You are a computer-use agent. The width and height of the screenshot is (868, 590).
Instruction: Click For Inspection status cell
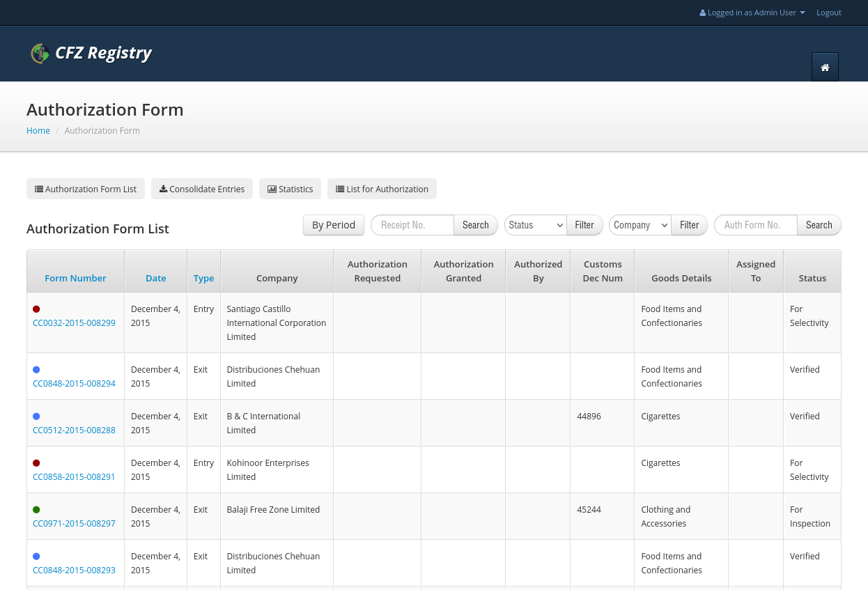812,516
